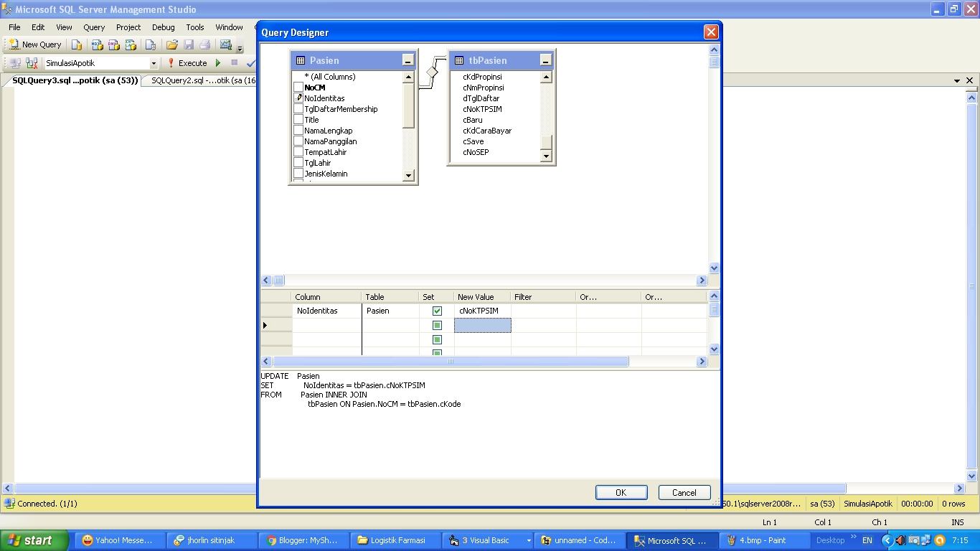Check the JenisKelamin column checkbox
Viewport: 980px width, 551px height.
click(298, 174)
